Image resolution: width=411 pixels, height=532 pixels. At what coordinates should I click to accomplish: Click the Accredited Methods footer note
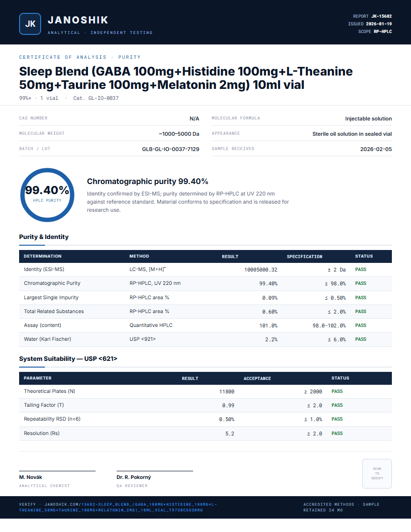point(342,507)
